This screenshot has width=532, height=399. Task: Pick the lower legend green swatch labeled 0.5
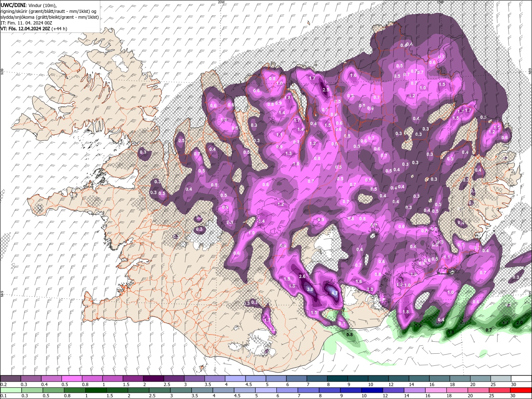click(x=53, y=390)
